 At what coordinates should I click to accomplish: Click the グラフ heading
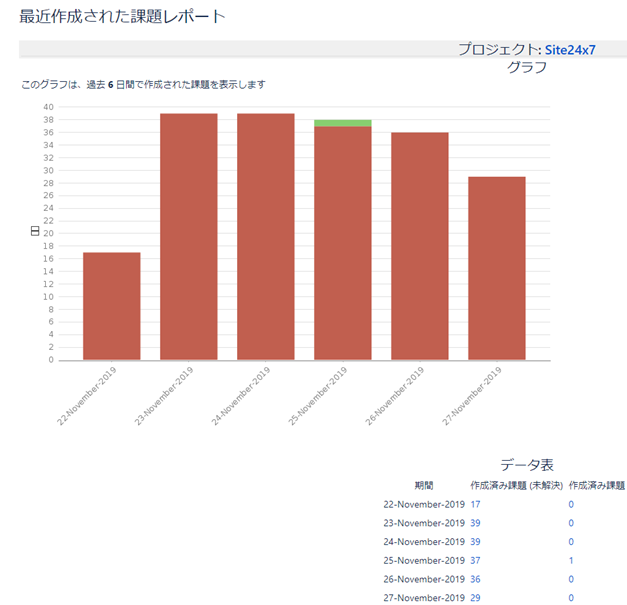[527, 67]
